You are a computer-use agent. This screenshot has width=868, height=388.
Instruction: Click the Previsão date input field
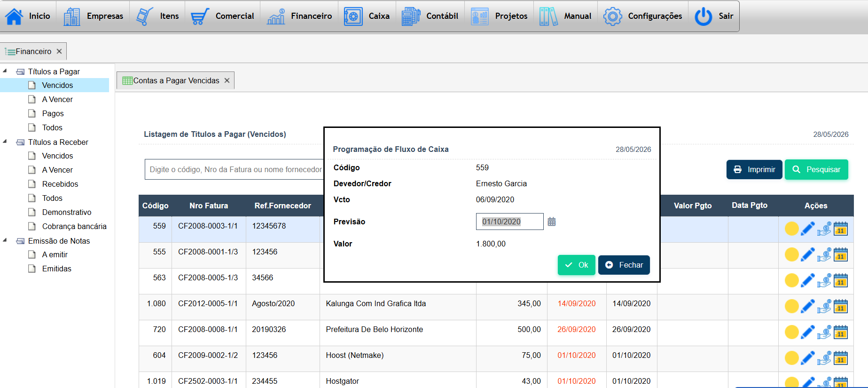tap(509, 222)
